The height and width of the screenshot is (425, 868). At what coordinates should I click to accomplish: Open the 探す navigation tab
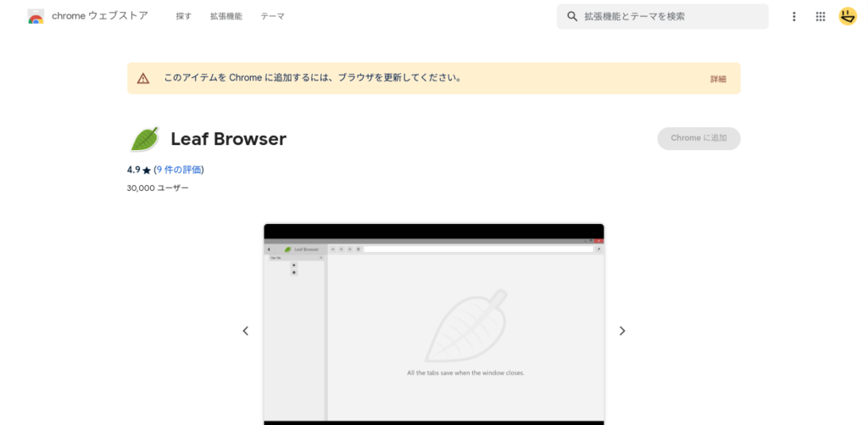(184, 16)
